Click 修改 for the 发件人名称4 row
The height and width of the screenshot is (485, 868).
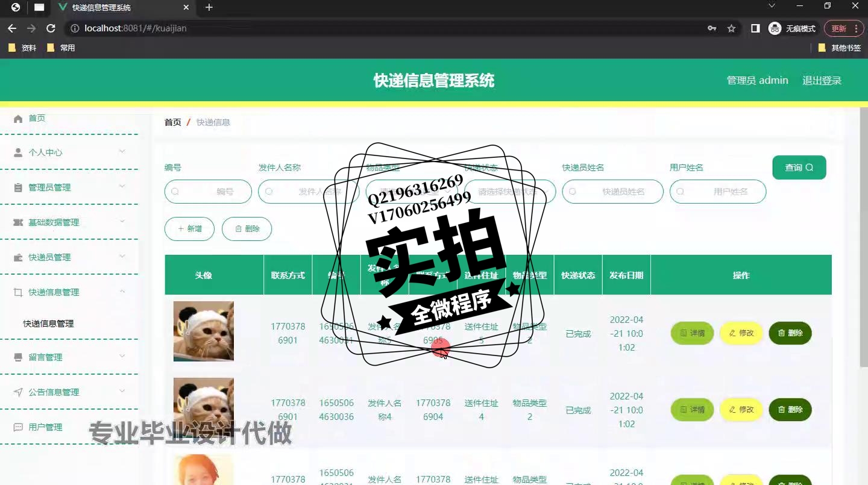[x=741, y=410]
